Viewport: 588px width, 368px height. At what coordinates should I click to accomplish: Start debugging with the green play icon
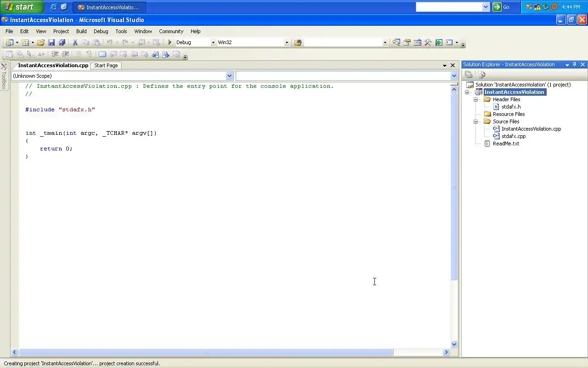point(170,42)
